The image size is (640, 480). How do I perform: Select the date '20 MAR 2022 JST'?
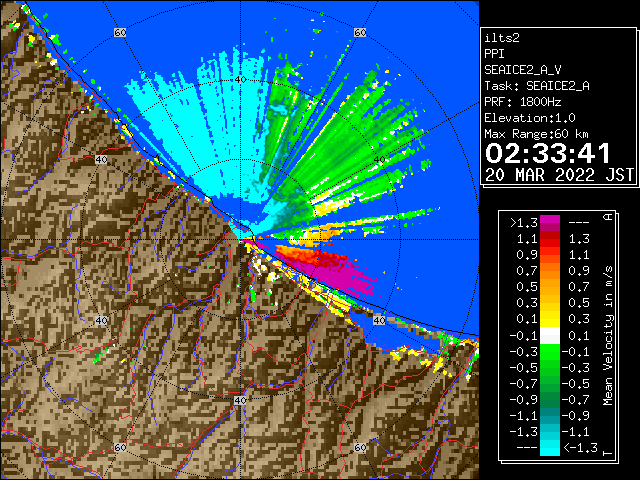559,175
